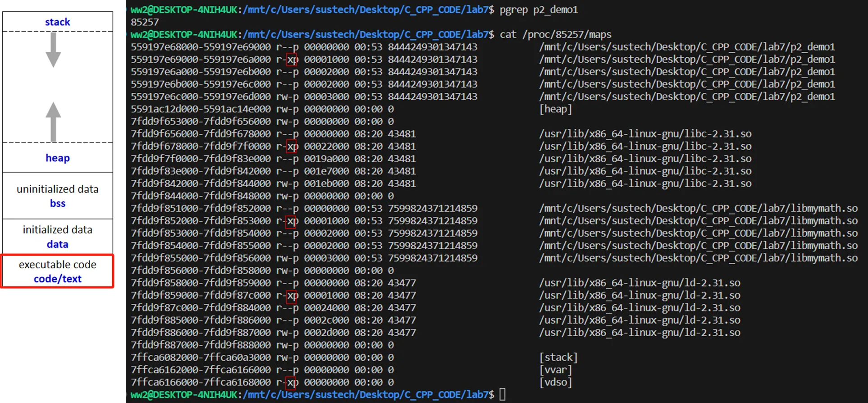Select the stack label in the memory diagram
The height and width of the screenshot is (403, 868).
point(57,22)
